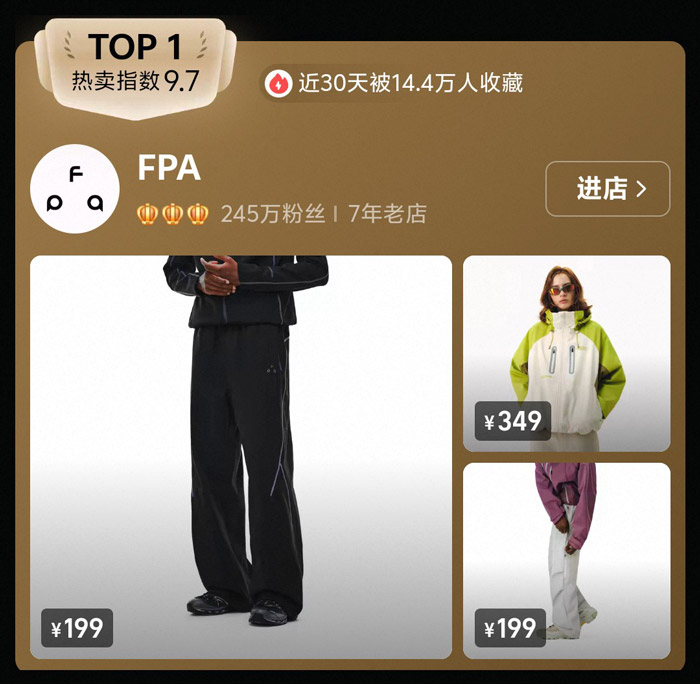Click the chevron arrow beside 进店

[x=641, y=189]
